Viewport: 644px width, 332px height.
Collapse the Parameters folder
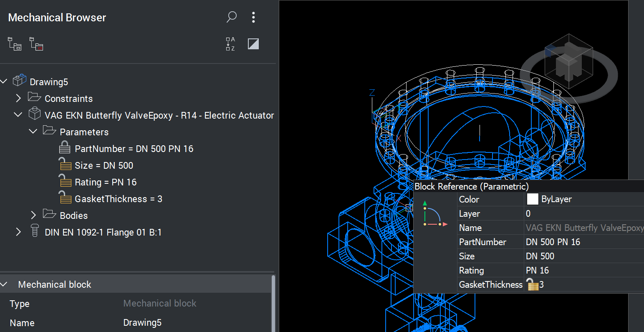point(33,132)
